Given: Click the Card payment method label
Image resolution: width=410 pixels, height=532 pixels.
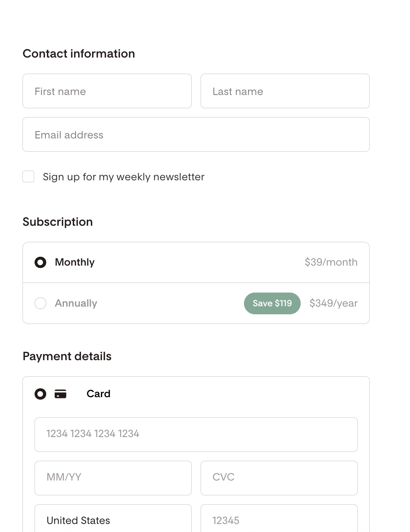Looking at the screenshot, I should (x=98, y=394).
